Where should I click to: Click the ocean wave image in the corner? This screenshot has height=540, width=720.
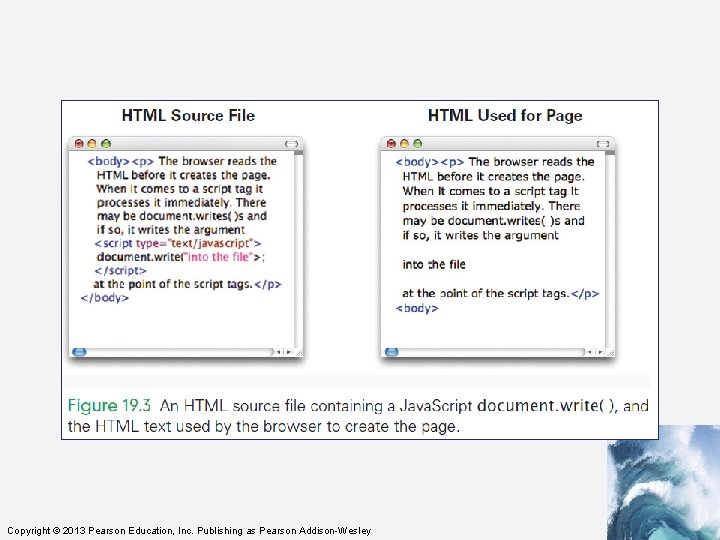click(664, 483)
